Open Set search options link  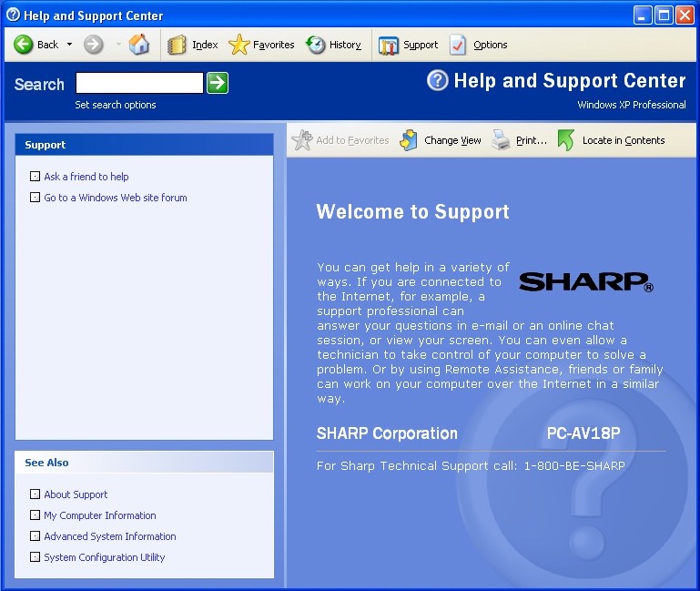tap(116, 105)
